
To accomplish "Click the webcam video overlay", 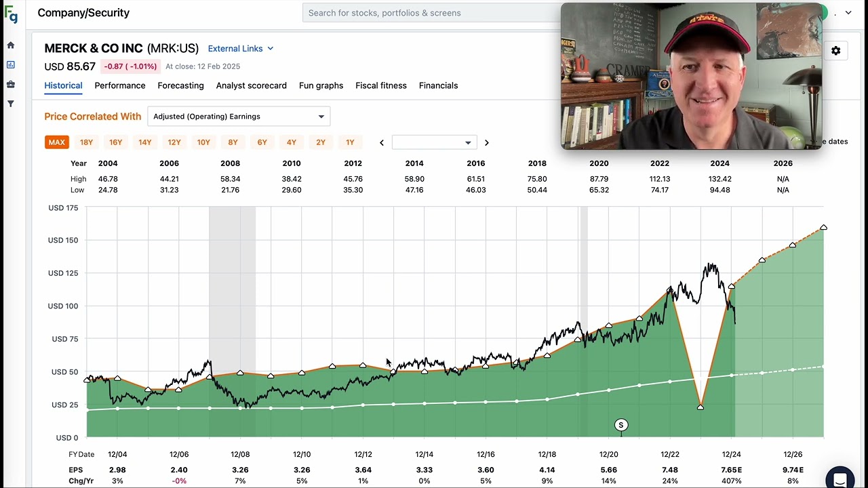I will click(691, 76).
